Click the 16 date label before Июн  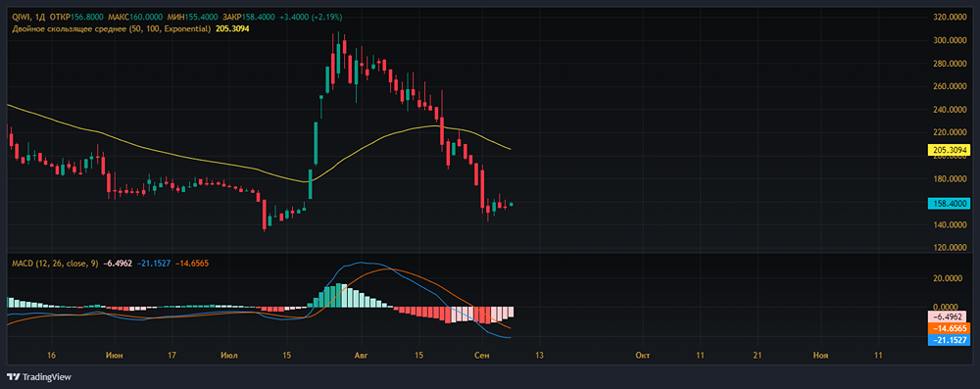click(51, 356)
